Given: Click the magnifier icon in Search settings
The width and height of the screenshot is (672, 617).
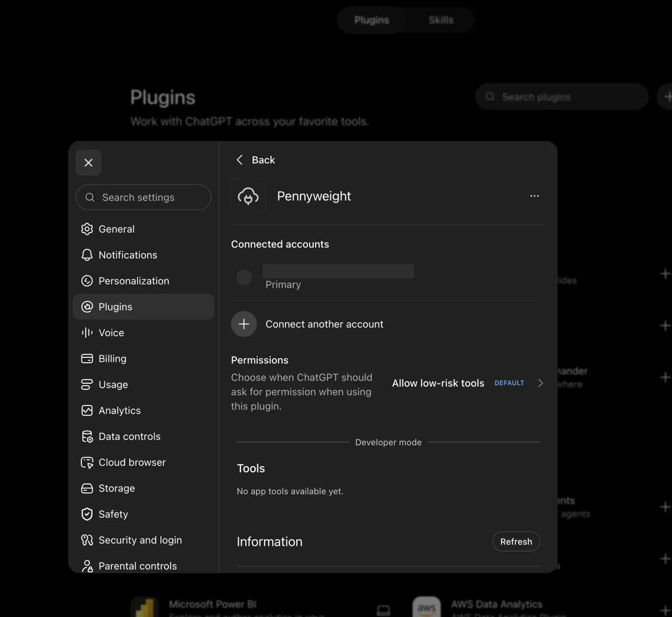Looking at the screenshot, I should (x=90, y=197).
